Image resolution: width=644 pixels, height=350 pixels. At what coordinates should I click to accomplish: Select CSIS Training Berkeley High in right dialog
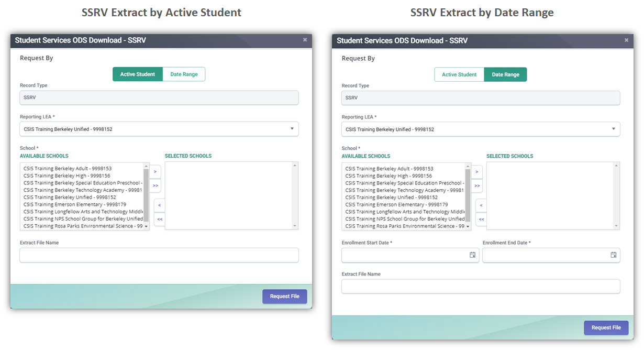pyautogui.click(x=388, y=176)
